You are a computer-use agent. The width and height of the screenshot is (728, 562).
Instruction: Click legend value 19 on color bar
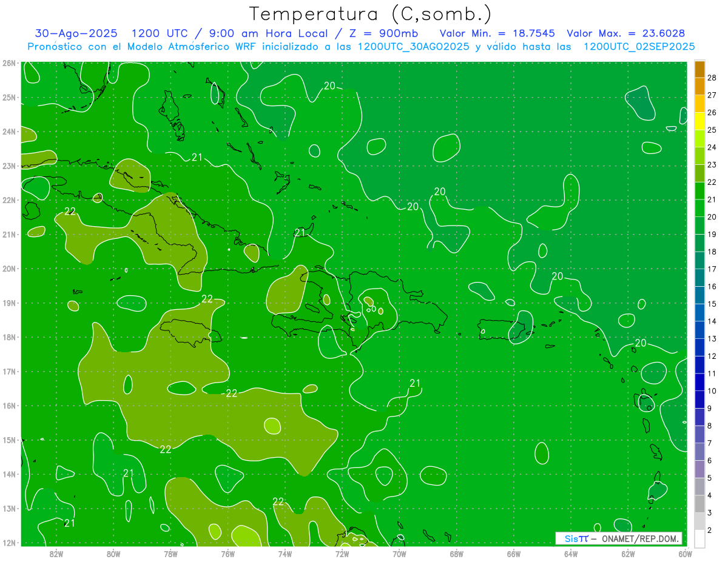(712, 234)
